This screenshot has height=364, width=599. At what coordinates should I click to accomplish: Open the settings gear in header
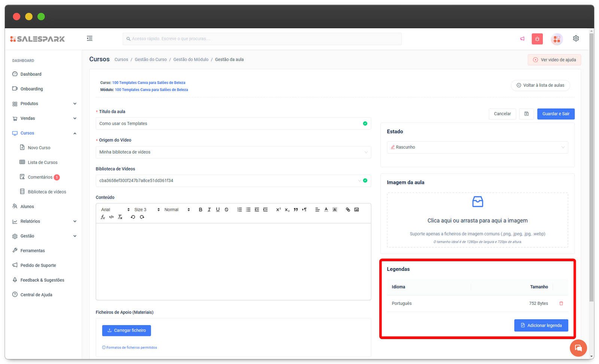[576, 39]
